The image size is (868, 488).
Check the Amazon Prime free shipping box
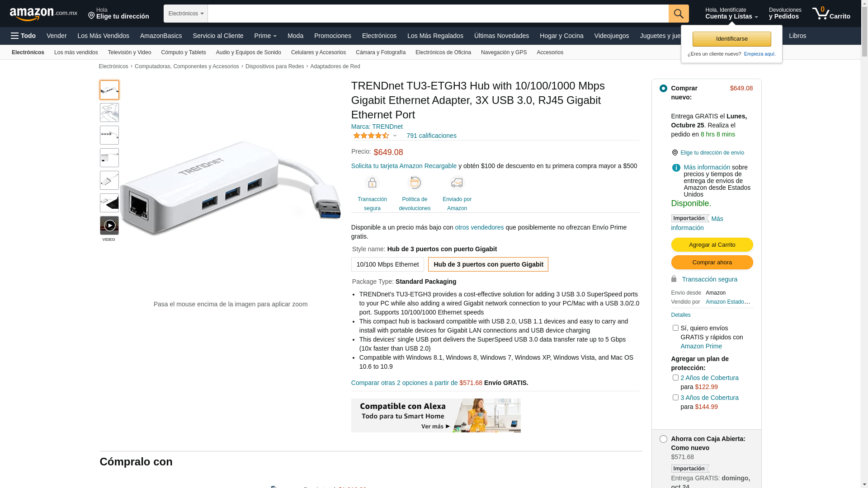tap(675, 328)
